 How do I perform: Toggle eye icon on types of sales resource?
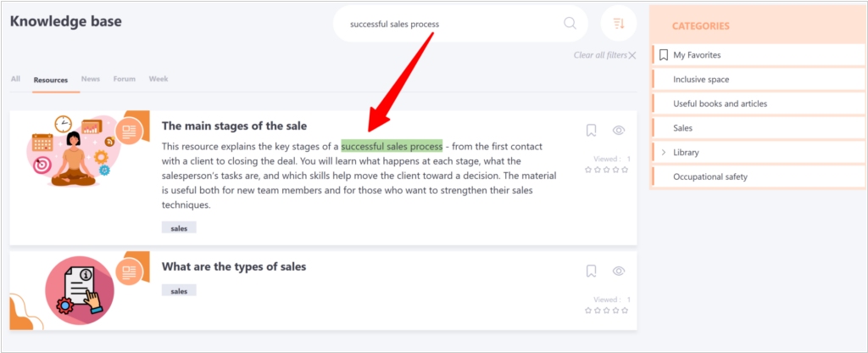619,272
